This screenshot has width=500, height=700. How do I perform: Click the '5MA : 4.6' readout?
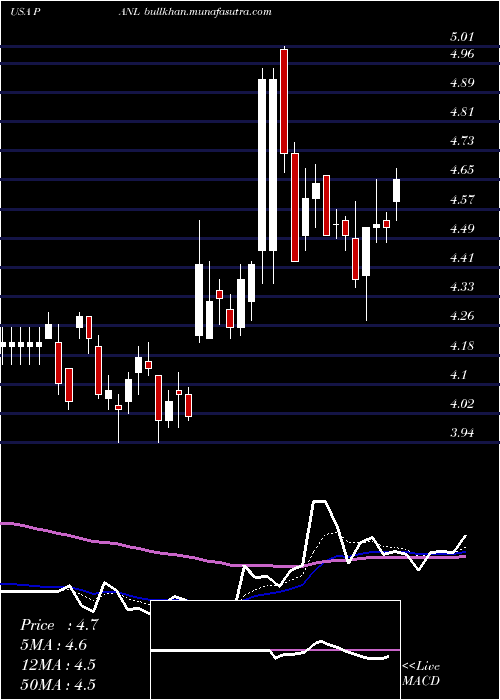pos(54,645)
